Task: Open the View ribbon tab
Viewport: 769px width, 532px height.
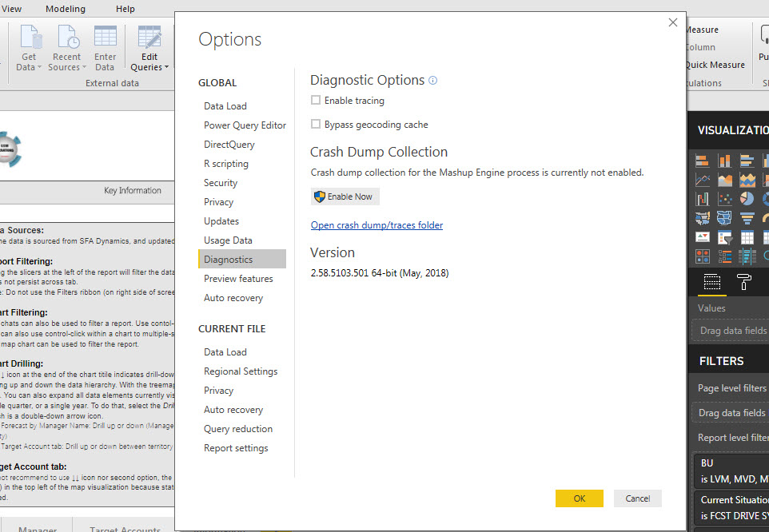Action: [x=11, y=9]
